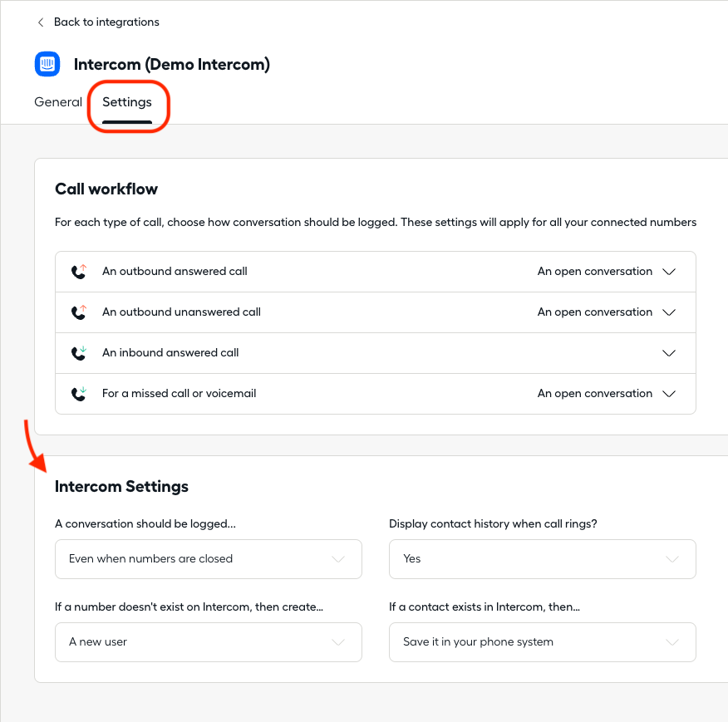Click the 'For a missed call or voicemail' row label
This screenshot has width=728, height=722.
pos(180,393)
